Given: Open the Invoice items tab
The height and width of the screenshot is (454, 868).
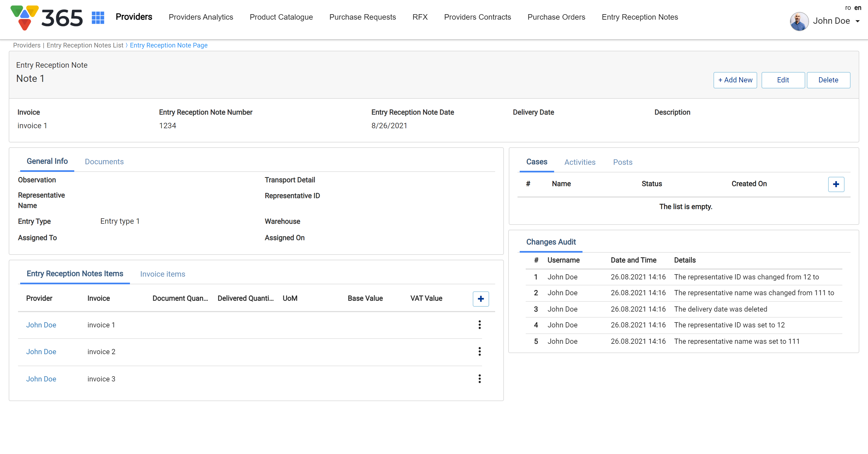Looking at the screenshot, I should (x=162, y=274).
